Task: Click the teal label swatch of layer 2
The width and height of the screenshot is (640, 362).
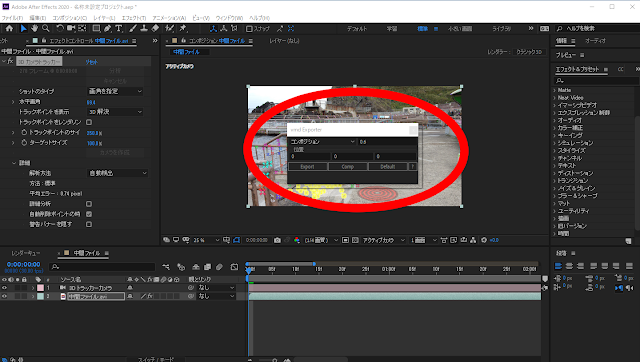Action: click(40, 296)
